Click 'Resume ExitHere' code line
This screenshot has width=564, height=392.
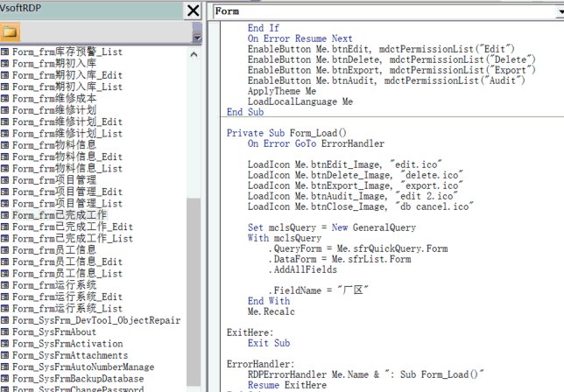pyautogui.click(x=287, y=385)
